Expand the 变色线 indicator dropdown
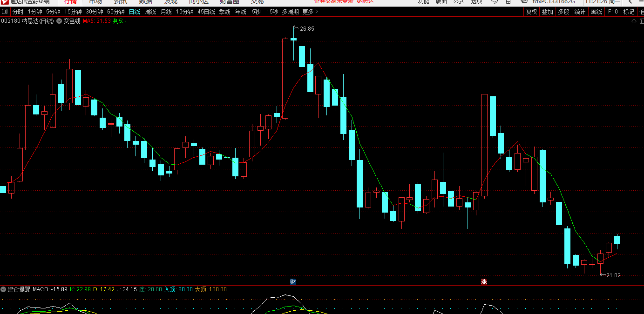 click(x=59, y=21)
